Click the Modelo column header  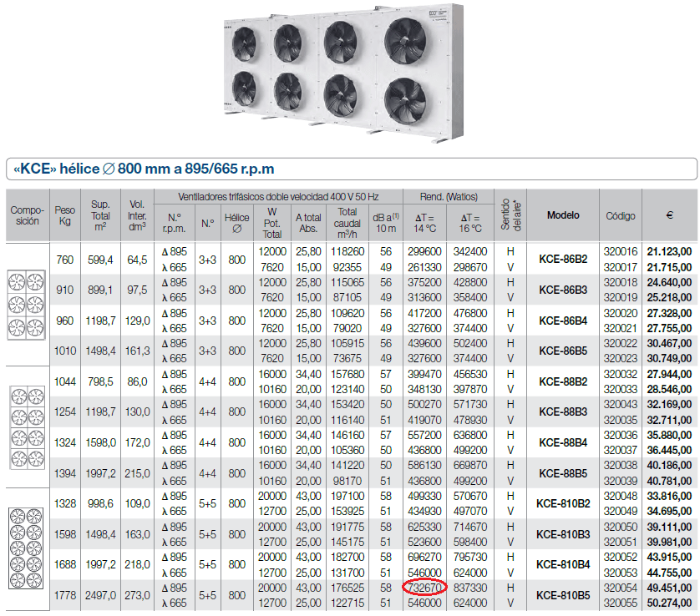(x=562, y=215)
